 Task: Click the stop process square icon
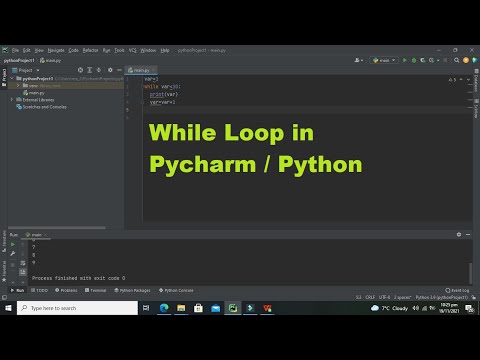[x=445, y=60]
